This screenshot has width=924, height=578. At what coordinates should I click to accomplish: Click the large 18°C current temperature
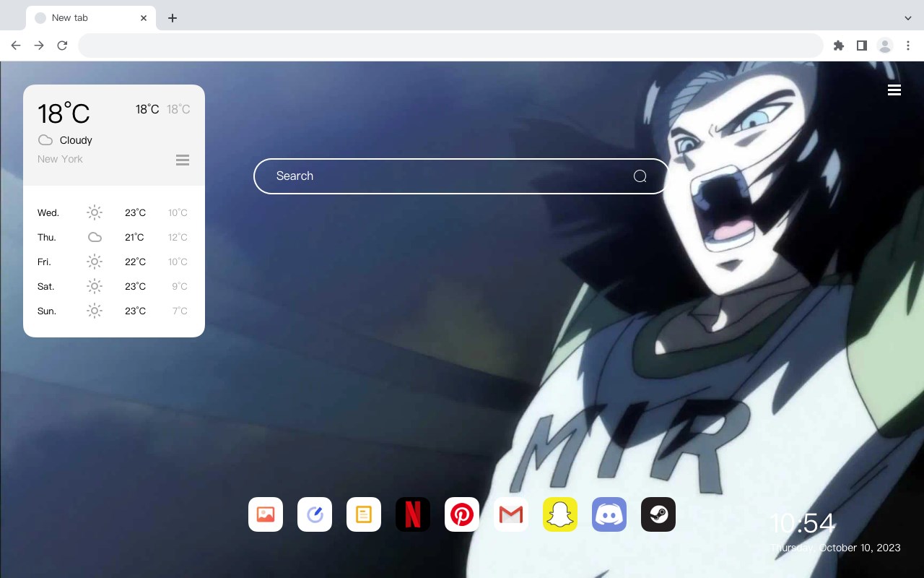64,113
